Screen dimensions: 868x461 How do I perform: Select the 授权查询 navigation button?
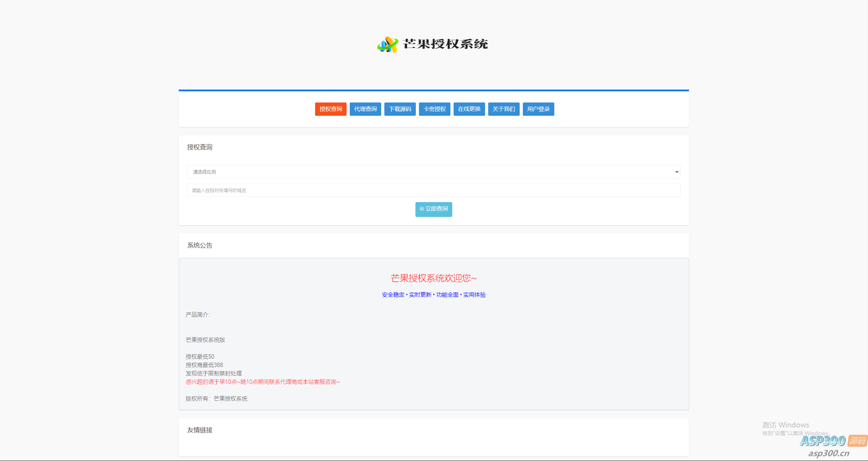[x=330, y=109]
